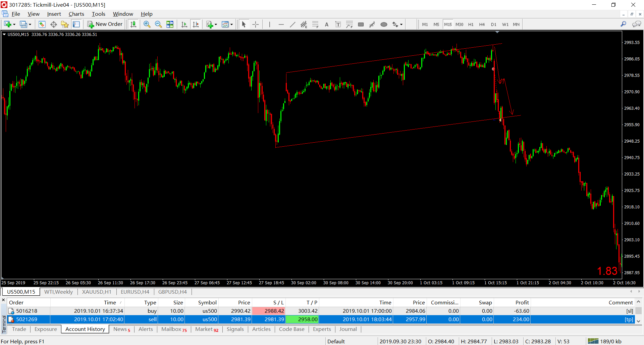Image resolution: width=644 pixels, height=345 pixels.
Task: Click the chart shift triangle marker
Action: (497, 32)
